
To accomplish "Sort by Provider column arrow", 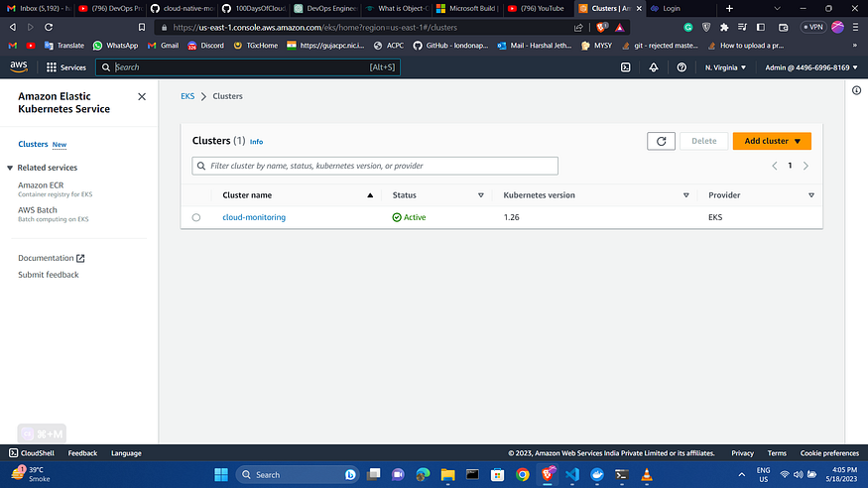I will 811,195.
